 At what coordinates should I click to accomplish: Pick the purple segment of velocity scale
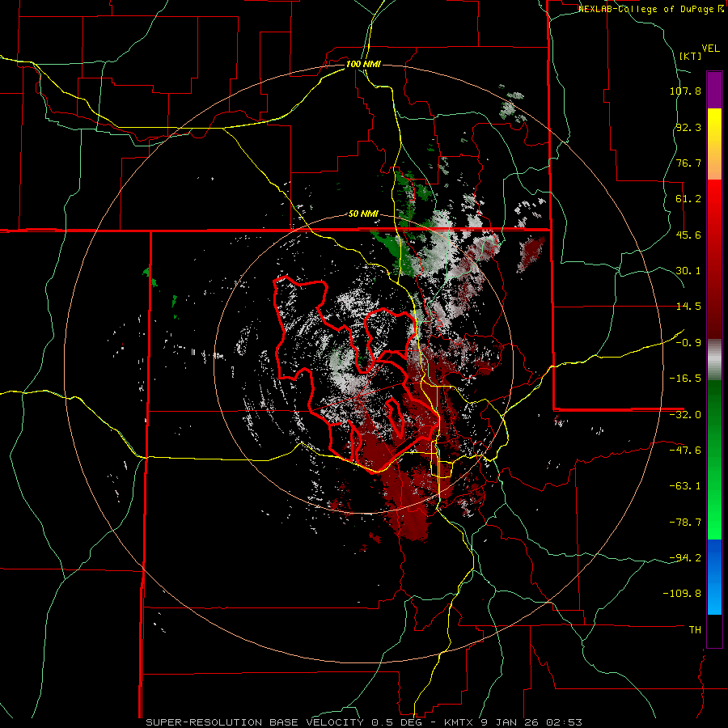tap(714, 90)
